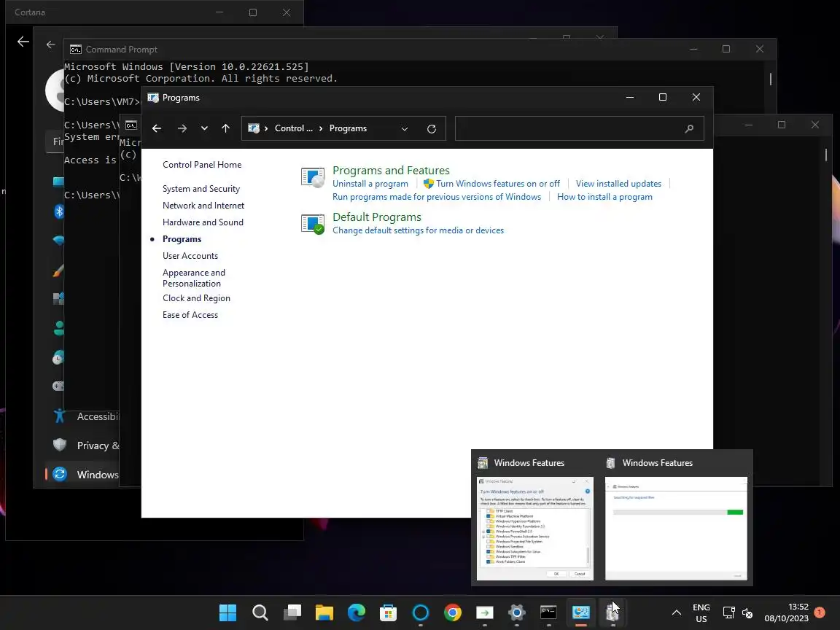
Task: Select the 'Control ...' breadcrumb segment
Action: click(x=294, y=128)
